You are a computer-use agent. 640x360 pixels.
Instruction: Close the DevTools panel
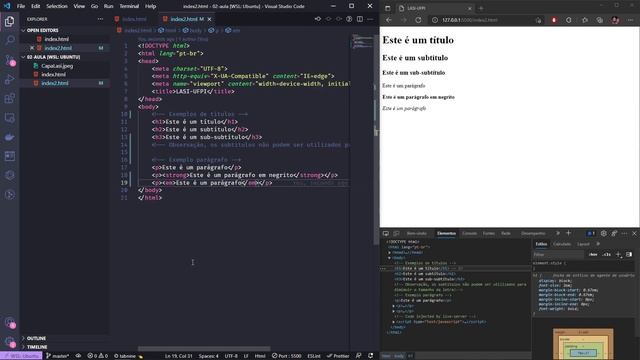tap(634, 233)
